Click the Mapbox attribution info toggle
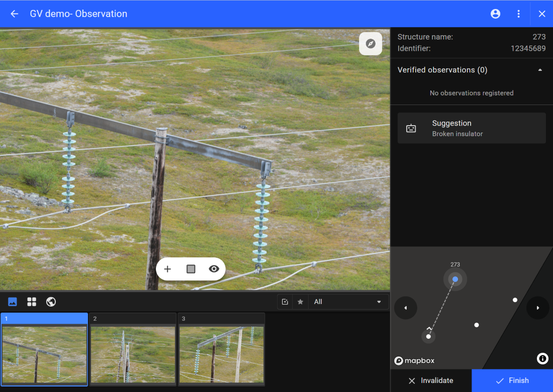This screenshot has width=553, height=392. [542, 358]
